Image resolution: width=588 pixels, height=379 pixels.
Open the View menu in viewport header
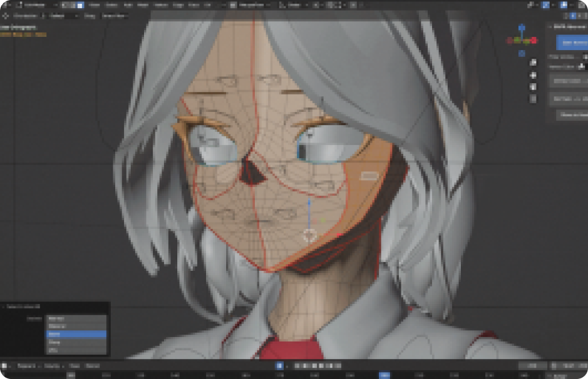pos(94,5)
